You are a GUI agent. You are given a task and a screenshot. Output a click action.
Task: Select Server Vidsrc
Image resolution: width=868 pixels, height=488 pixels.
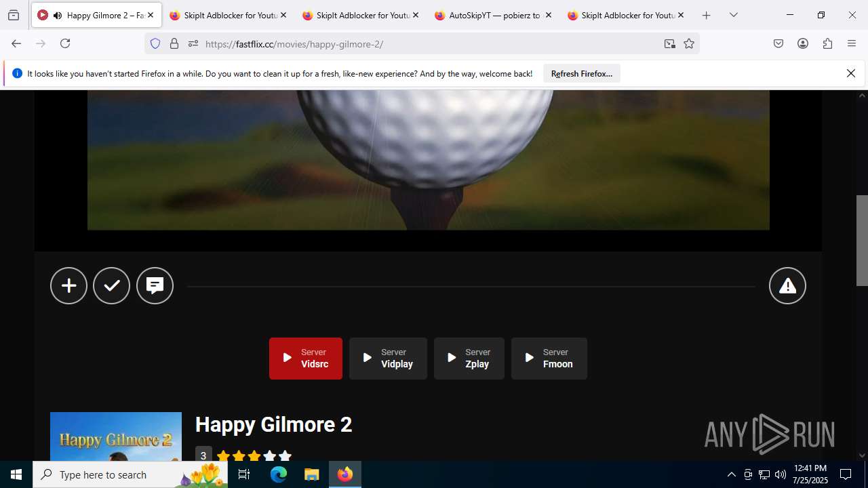(306, 359)
